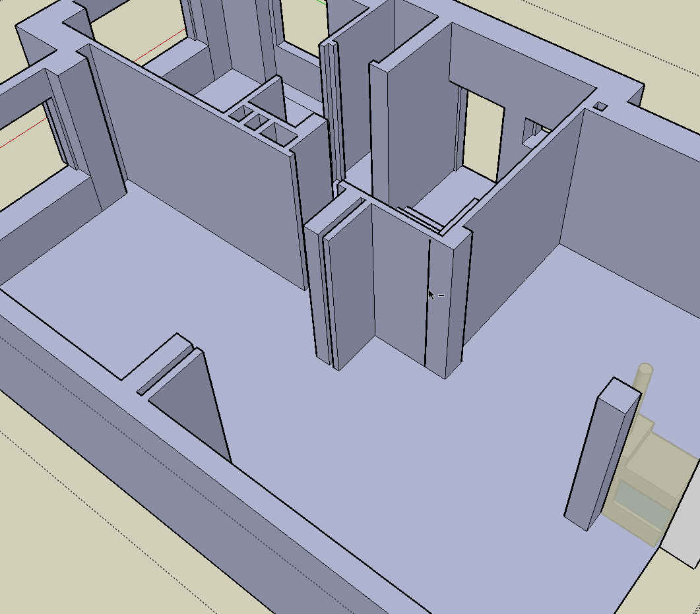Viewport: 700px width, 614px height.
Task: Select the central wall face left of the cursor
Action: click(x=399, y=284)
